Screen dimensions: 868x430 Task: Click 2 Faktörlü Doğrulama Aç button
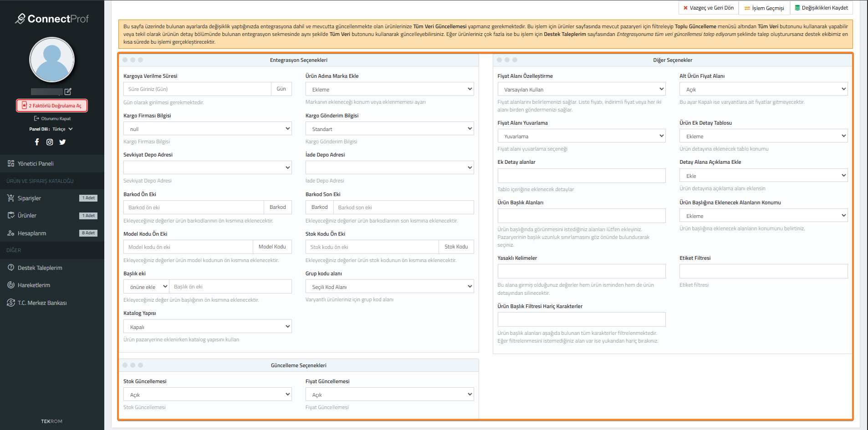52,106
